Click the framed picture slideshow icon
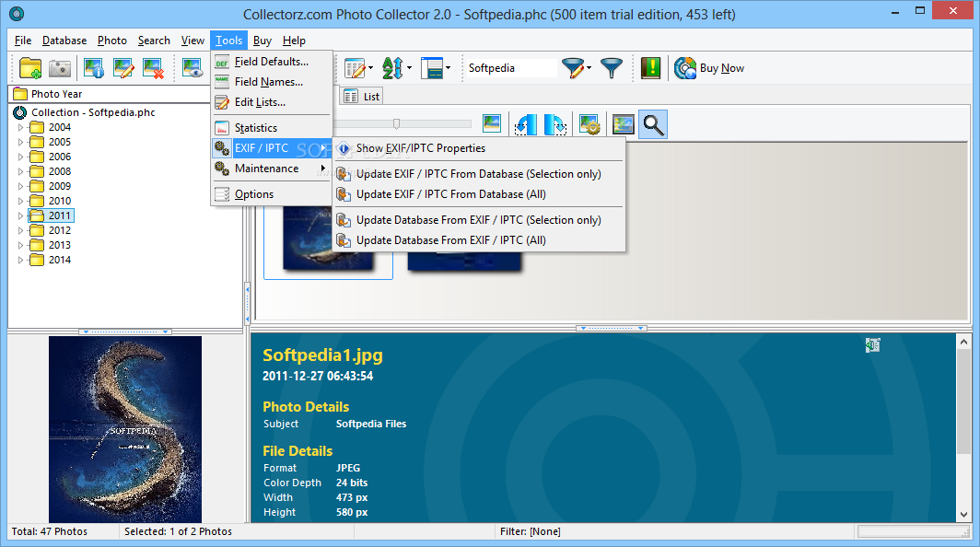This screenshot has width=980, height=547. [x=624, y=124]
